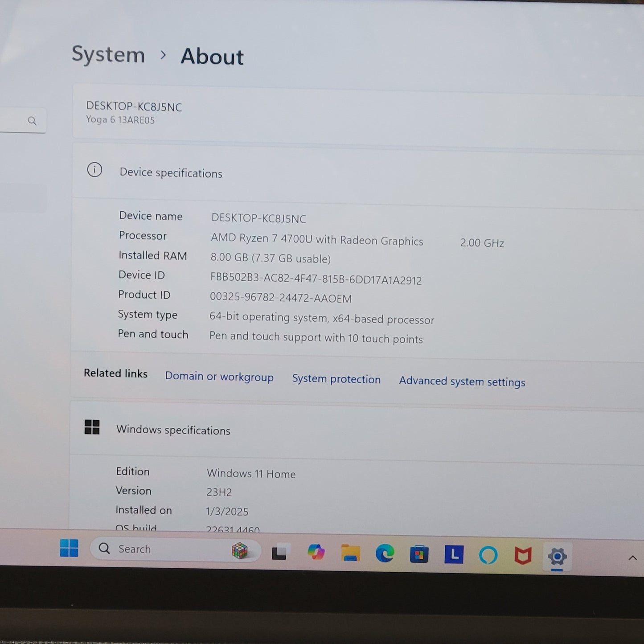Select the 64-bit operating system text

[x=322, y=318]
